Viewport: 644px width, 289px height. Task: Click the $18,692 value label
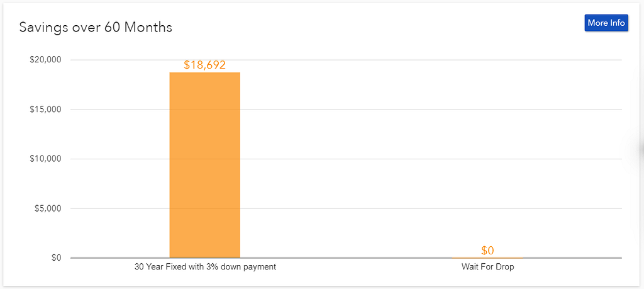pos(204,65)
